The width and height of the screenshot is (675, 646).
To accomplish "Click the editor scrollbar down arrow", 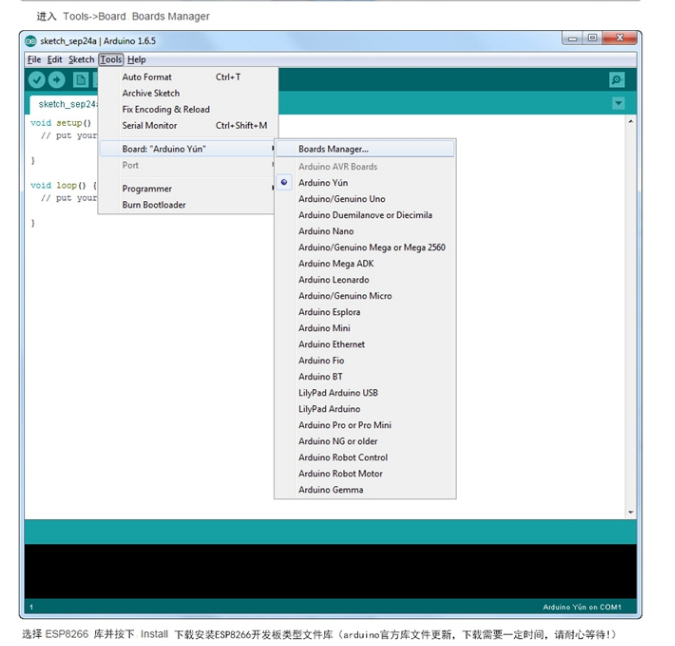I will [x=631, y=512].
